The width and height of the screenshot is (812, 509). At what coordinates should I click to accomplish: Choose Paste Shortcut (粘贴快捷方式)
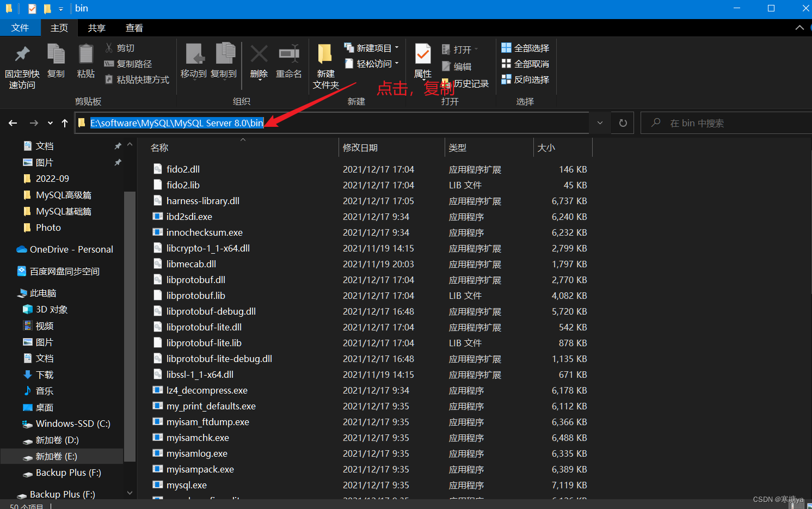pyautogui.click(x=137, y=79)
